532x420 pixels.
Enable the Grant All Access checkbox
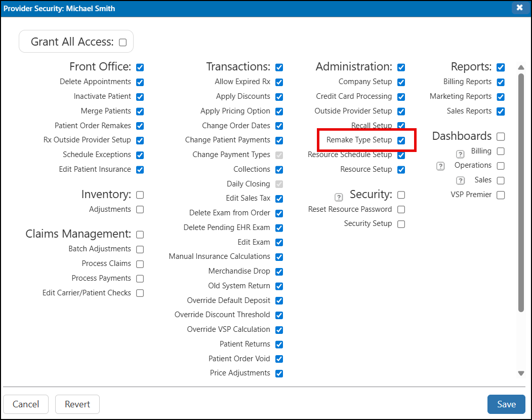(x=122, y=43)
